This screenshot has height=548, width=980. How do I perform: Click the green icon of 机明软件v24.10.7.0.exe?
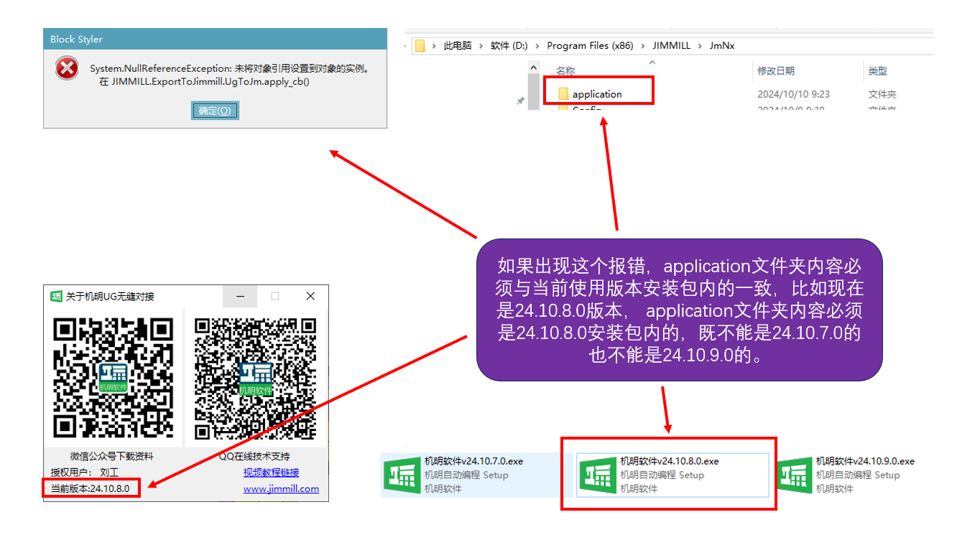[x=402, y=475]
